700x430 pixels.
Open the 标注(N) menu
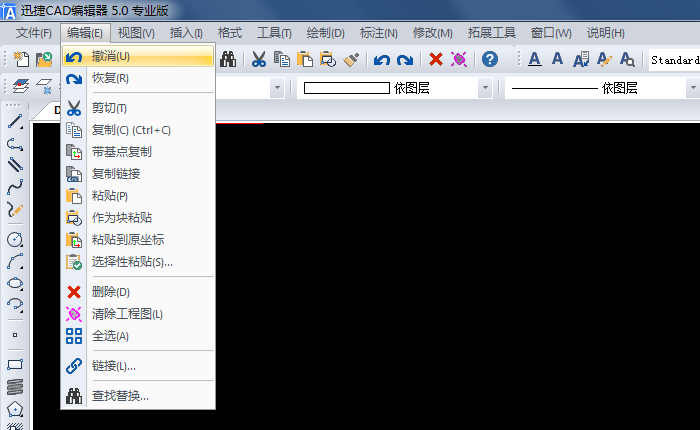[x=379, y=33]
